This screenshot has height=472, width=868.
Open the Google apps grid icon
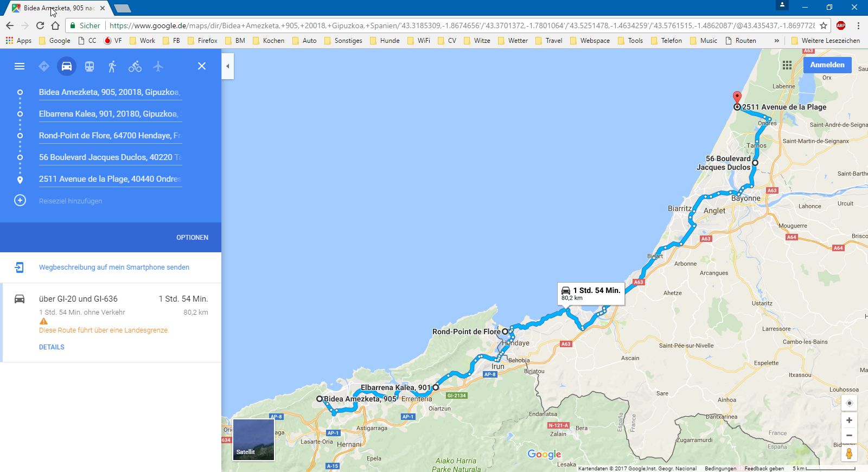[787, 65]
